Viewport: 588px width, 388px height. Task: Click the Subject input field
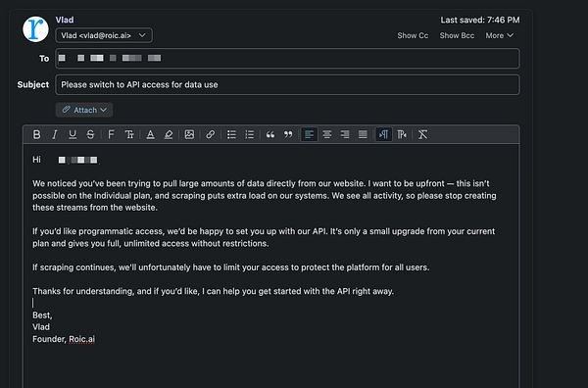pyautogui.click(x=287, y=84)
